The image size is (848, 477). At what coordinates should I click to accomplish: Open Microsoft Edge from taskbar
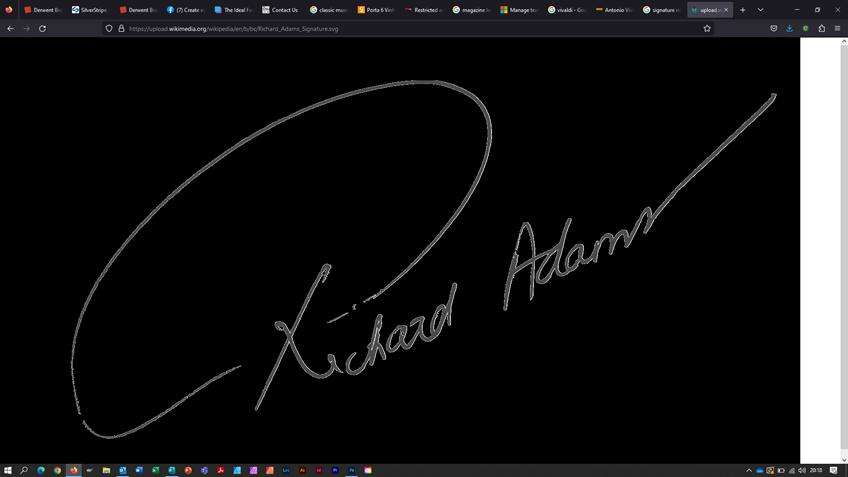click(x=41, y=471)
